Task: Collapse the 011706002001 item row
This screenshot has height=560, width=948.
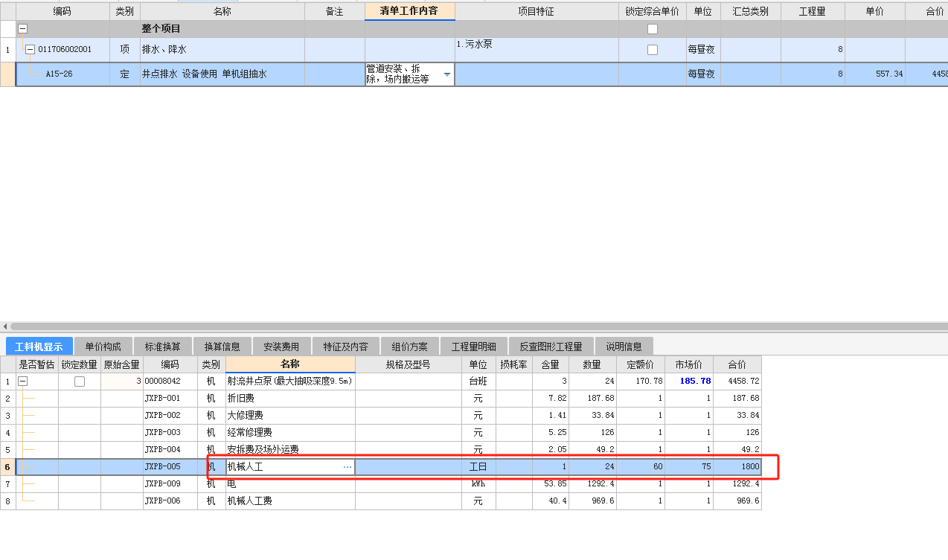Action: pyautogui.click(x=30, y=49)
